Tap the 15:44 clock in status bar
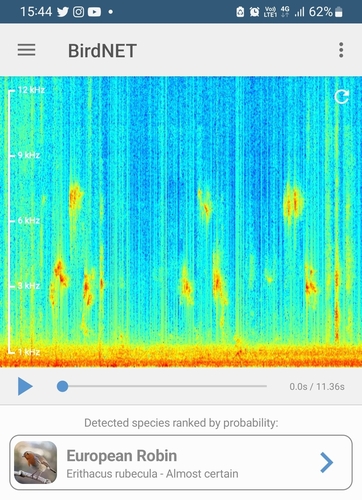Viewport: 362px width, 500px height. [36, 12]
